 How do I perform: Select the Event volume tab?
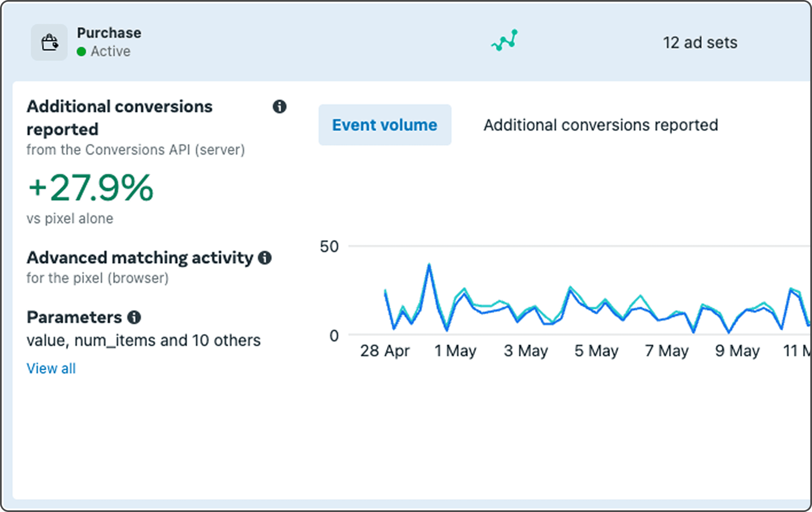pos(385,125)
